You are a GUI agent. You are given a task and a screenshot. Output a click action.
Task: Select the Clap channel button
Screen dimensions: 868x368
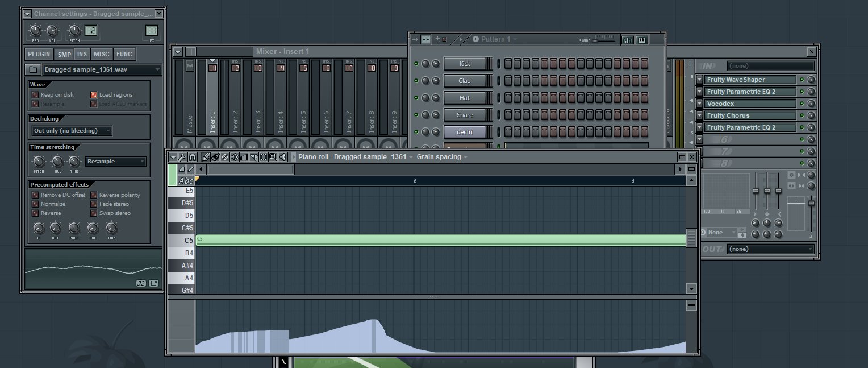coord(465,81)
